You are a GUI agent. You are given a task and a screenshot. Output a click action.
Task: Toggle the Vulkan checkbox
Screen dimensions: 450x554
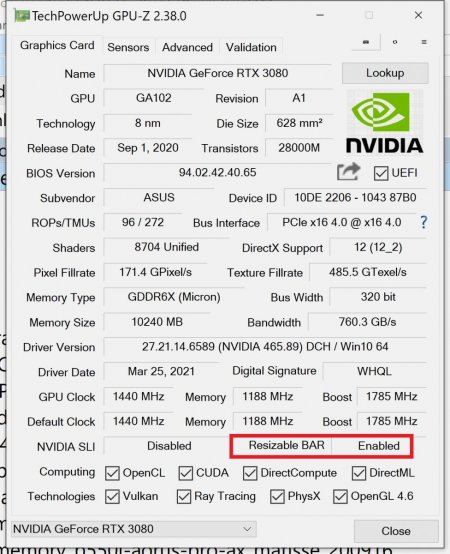tap(112, 496)
